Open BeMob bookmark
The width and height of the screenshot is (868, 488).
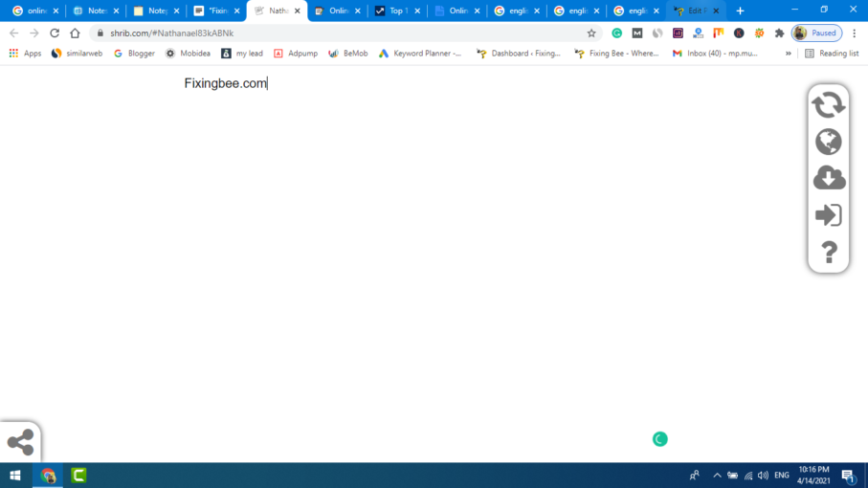click(348, 54)
